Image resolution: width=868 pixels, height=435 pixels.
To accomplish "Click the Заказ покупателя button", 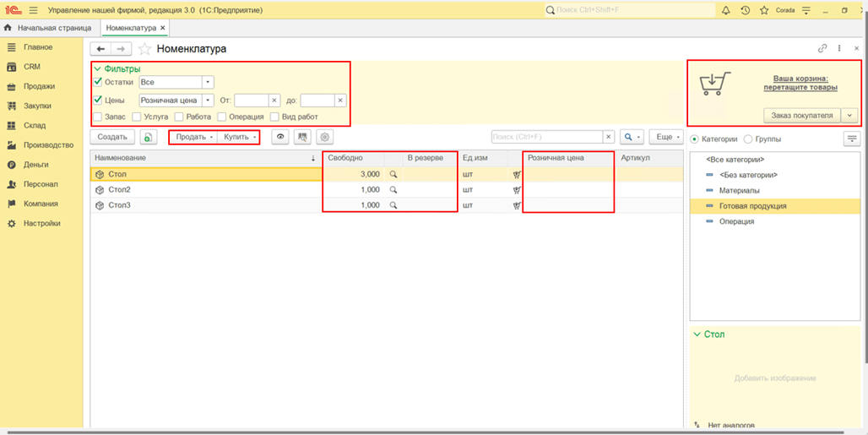I will tap(801, 115).
